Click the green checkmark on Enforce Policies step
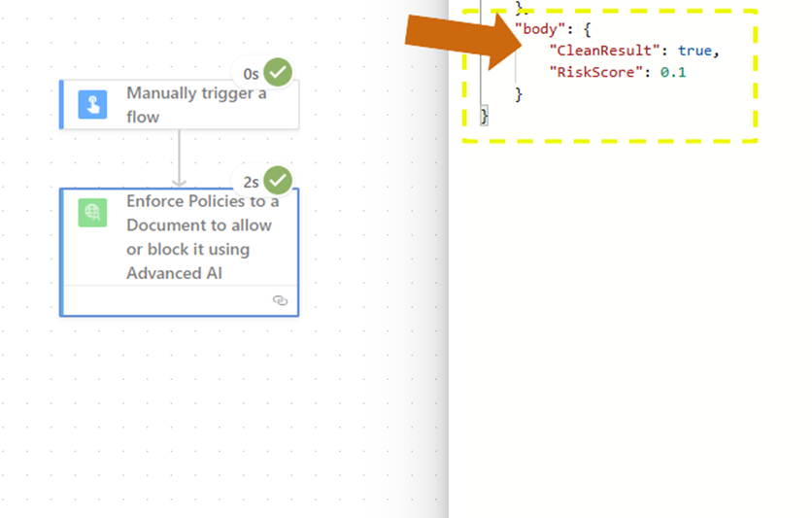The image size is (812, 518). click(278, 180)
